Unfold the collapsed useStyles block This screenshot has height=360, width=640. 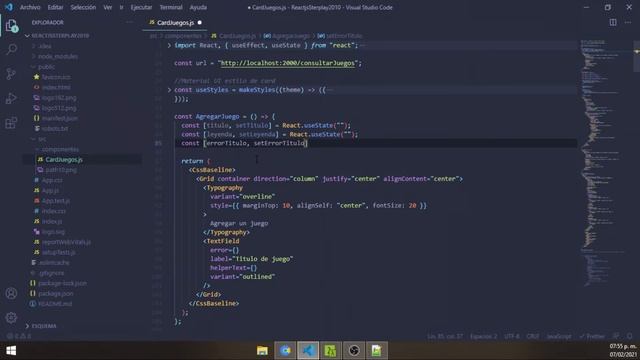click(169, 90)
